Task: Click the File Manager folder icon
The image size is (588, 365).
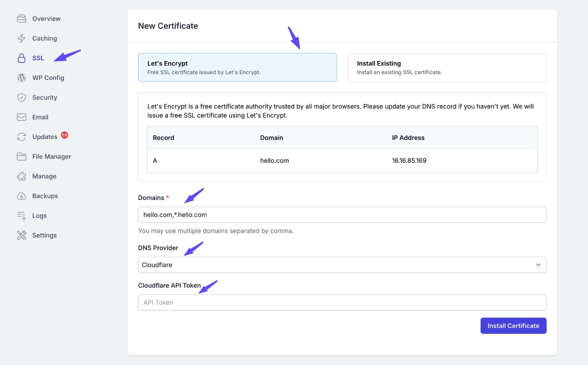Action: click(x=21, y=157)
